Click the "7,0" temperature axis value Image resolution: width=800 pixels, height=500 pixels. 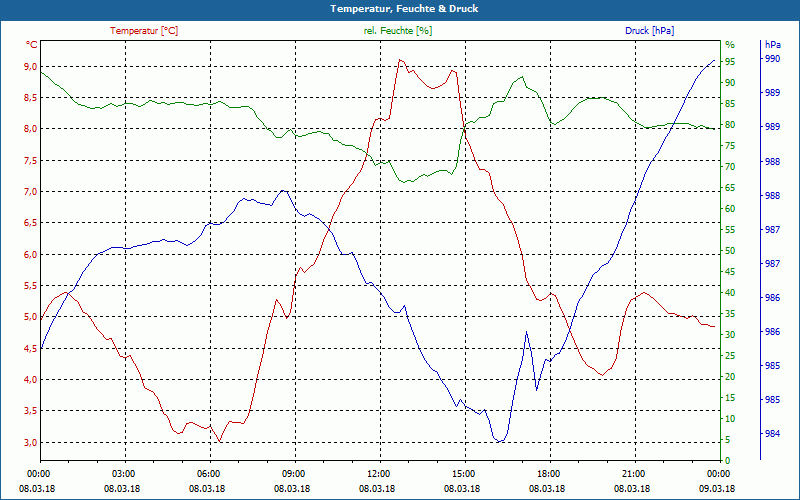[x=31, y=192]
